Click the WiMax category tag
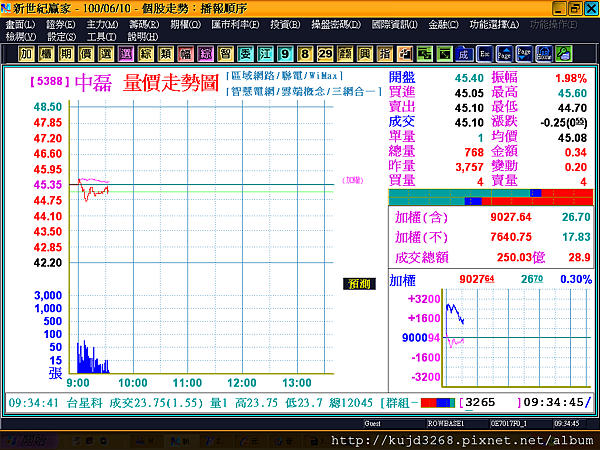The width and height of the screenshot is (600, 450). tap(323, 76)
